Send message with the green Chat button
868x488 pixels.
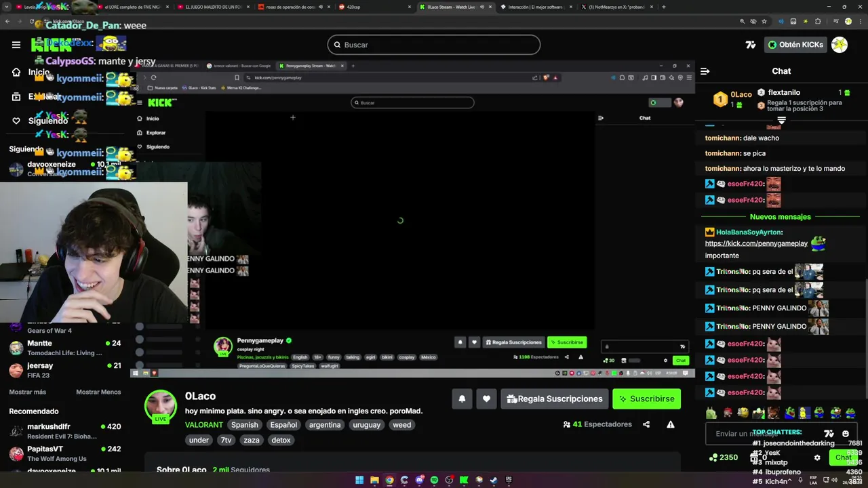[843, 457]
